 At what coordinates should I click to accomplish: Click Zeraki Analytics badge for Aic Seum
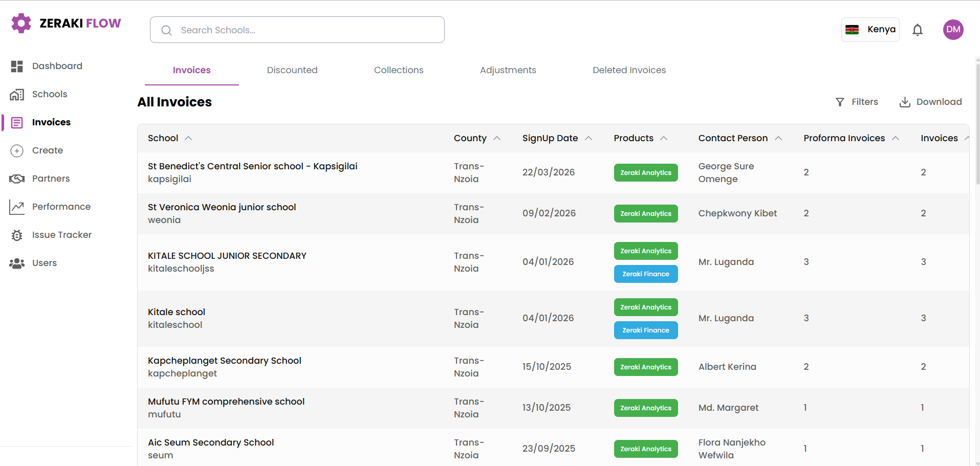tap(646, 449)
